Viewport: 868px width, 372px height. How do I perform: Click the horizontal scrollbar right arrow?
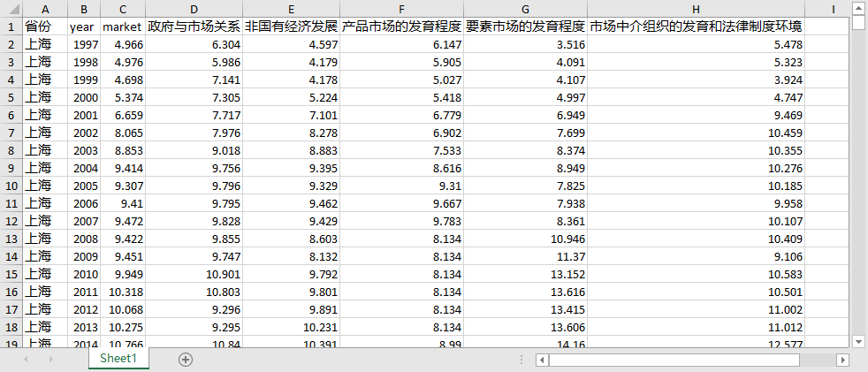(x=842, y=360)
